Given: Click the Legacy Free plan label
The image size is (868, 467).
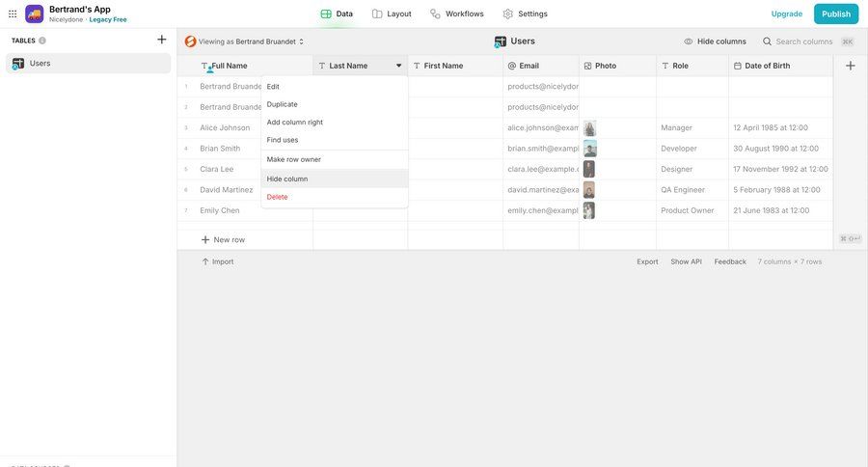Looking at the screenshot, I should 108,19.
